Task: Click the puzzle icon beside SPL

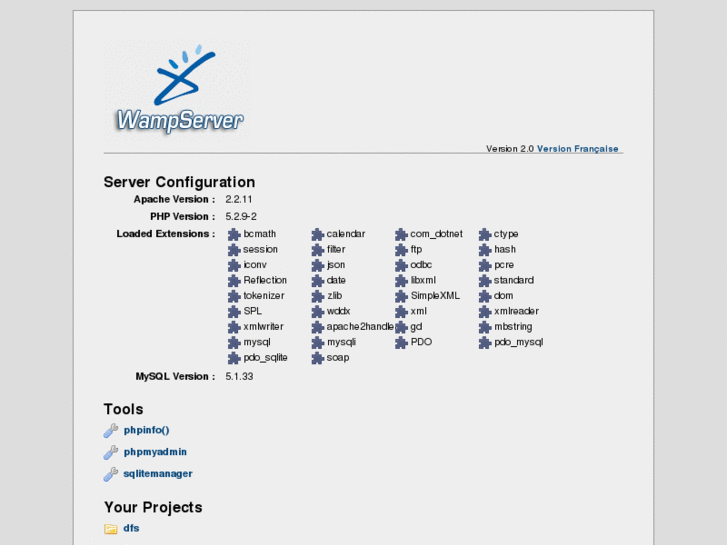Action: [x=234, y=312]
